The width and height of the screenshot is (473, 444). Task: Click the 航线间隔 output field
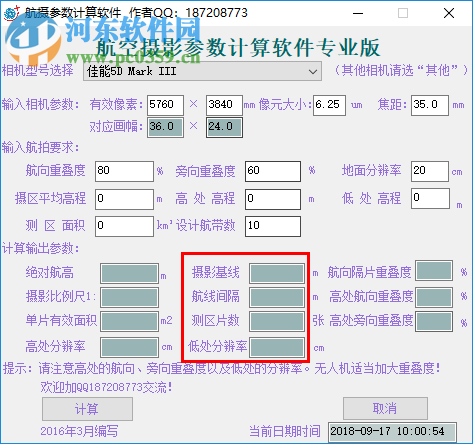277,297
